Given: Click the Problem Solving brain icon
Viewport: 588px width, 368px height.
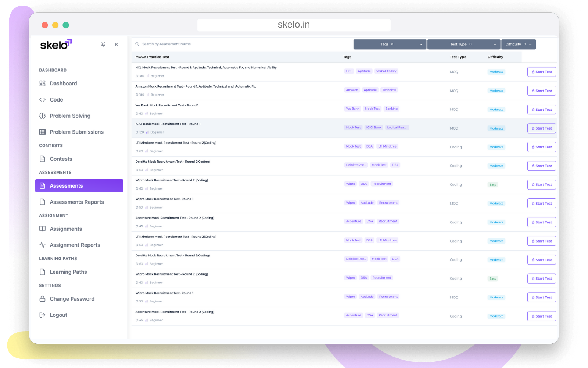Looking at the screenshot, I should click(42, 116).
